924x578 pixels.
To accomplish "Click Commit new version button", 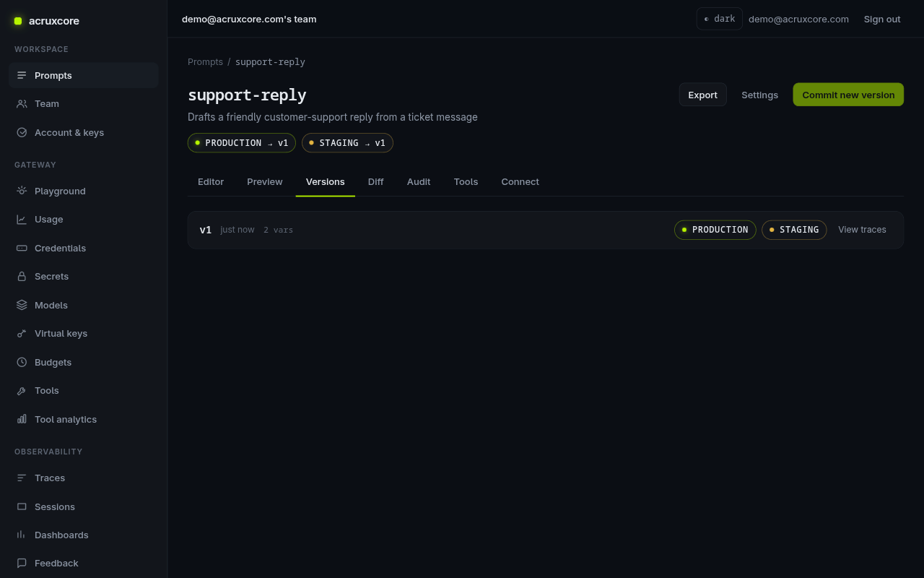I will [848, 95].
